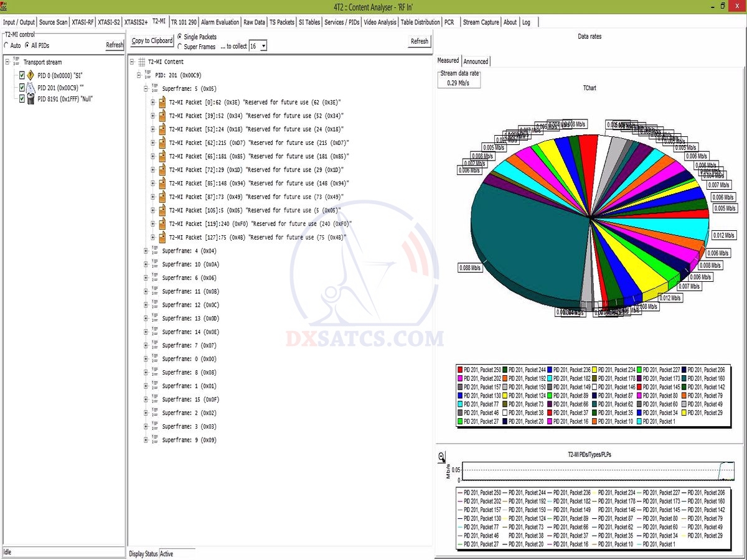Expand the Superframe: 4 (0x04) node
Screen dimensions: 747x560
pyautogui.click(x=146, y=251)
